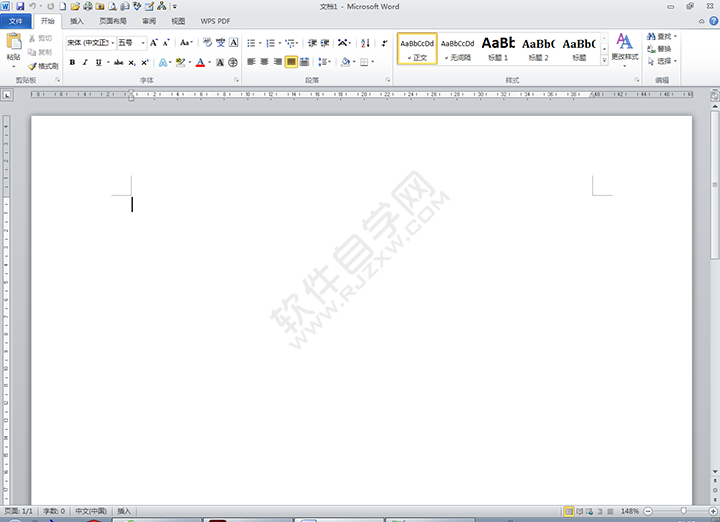Screen dimensions: 720x522
Task: Click the vertical scrollbar thumb
Action: [x=715, y=185]
